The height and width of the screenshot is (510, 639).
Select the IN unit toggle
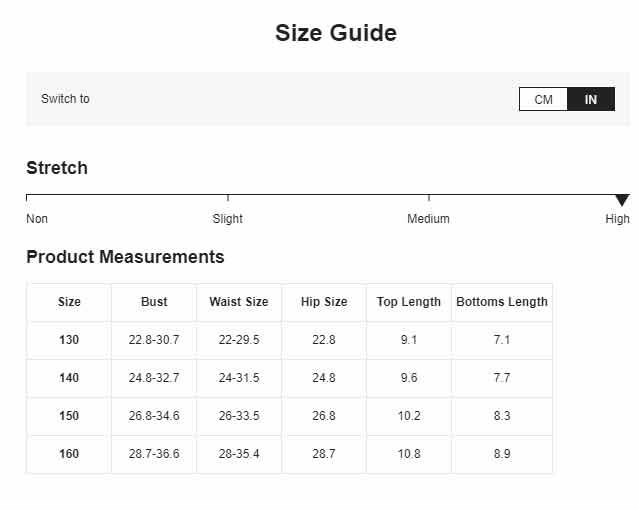click(591, 99)
